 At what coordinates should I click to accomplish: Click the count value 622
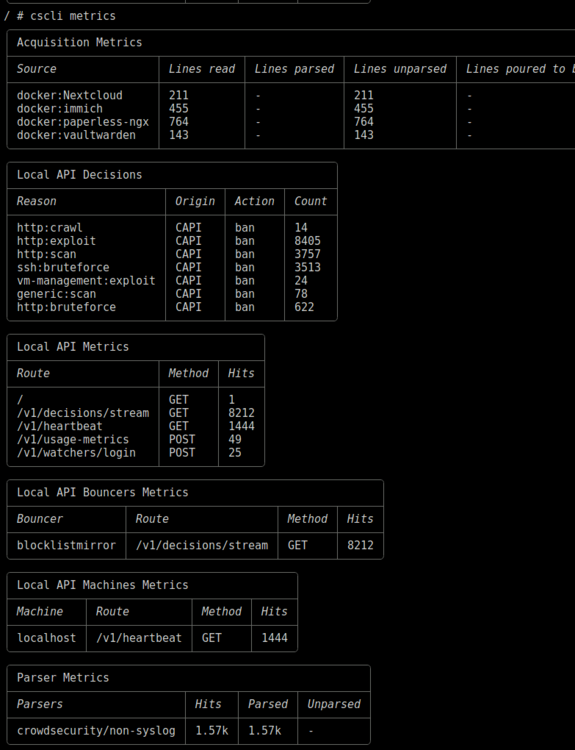coord(304,307)
